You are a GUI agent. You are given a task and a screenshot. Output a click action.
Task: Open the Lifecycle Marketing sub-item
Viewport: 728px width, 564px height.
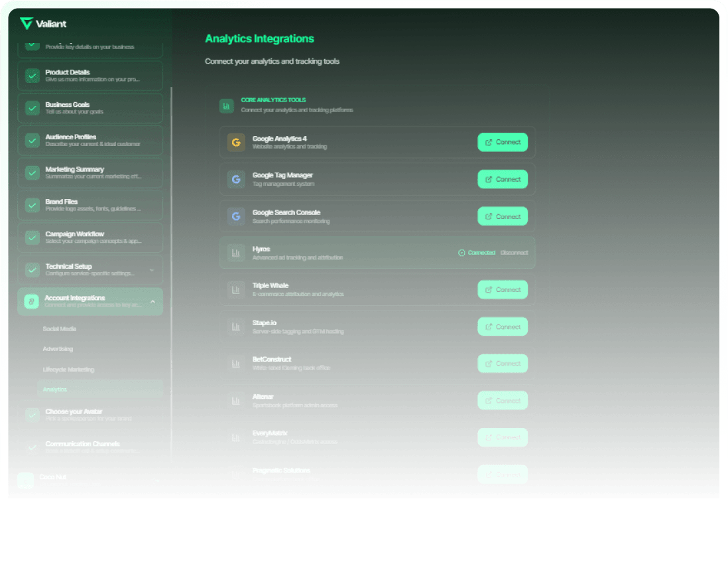pyautogui.click(x=68, y=370)
